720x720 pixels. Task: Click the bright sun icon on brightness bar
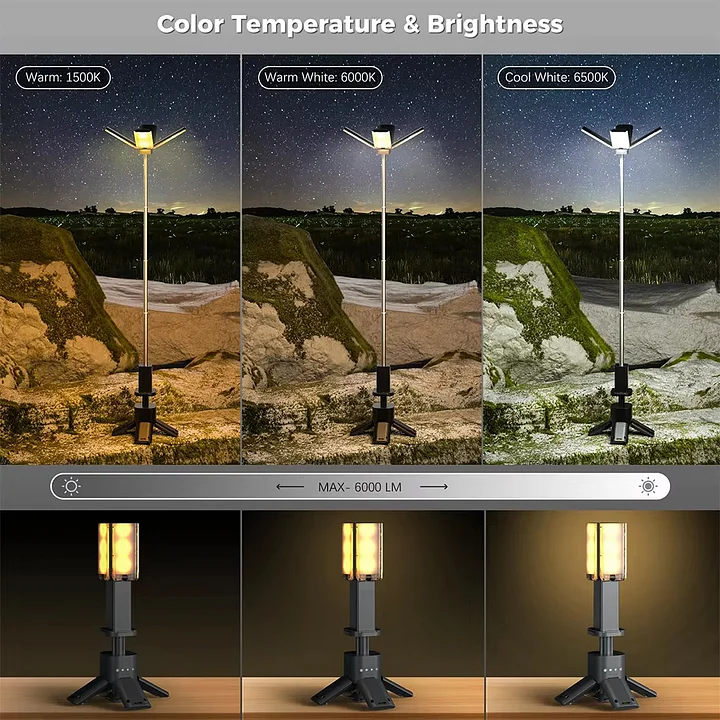(x=648, y=487)
